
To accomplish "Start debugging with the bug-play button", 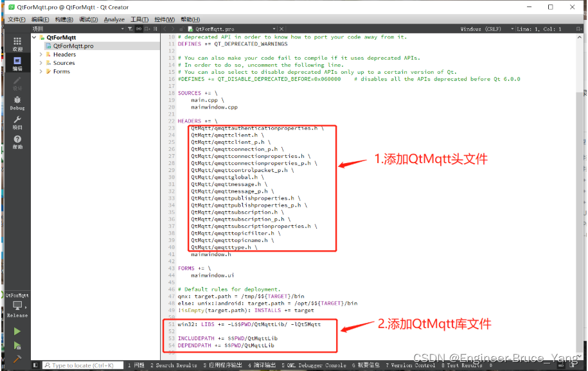I will [x=17, y=345].
